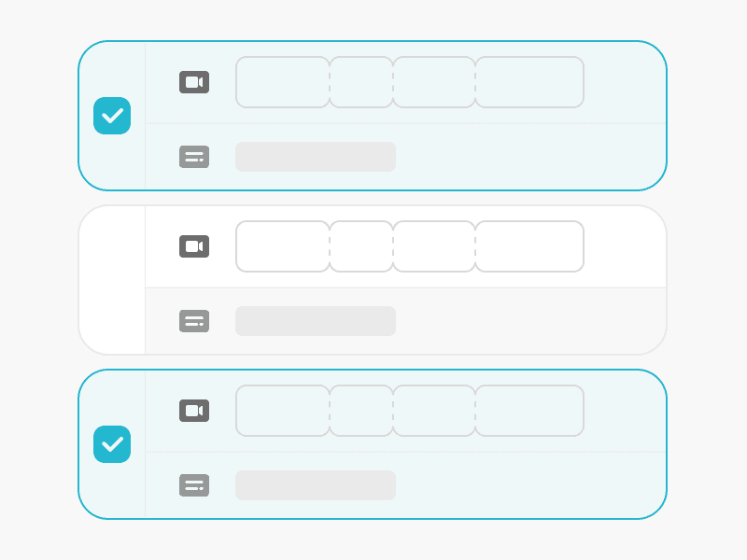
Task: Select the caption icon in the top card
Action: pyautogui.click(x=194, y=157)
